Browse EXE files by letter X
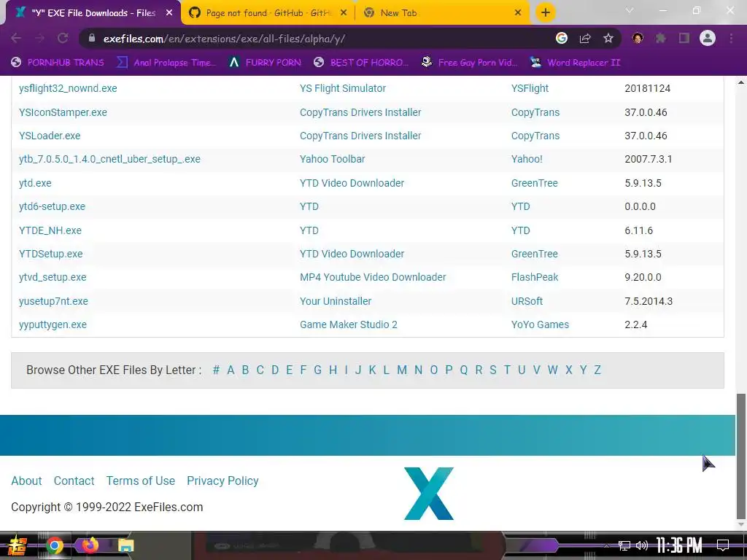The width and height of the screenshot is (747, 560). tap(568, 370)
